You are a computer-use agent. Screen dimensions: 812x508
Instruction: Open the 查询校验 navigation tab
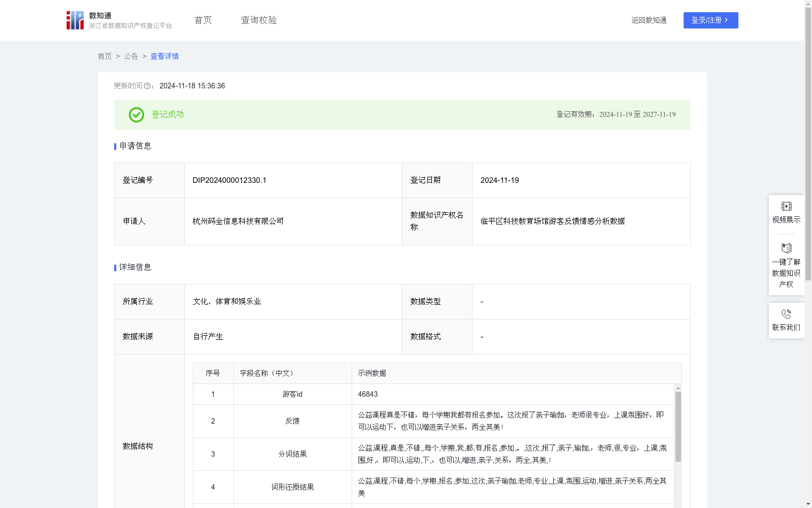[259, 20]
